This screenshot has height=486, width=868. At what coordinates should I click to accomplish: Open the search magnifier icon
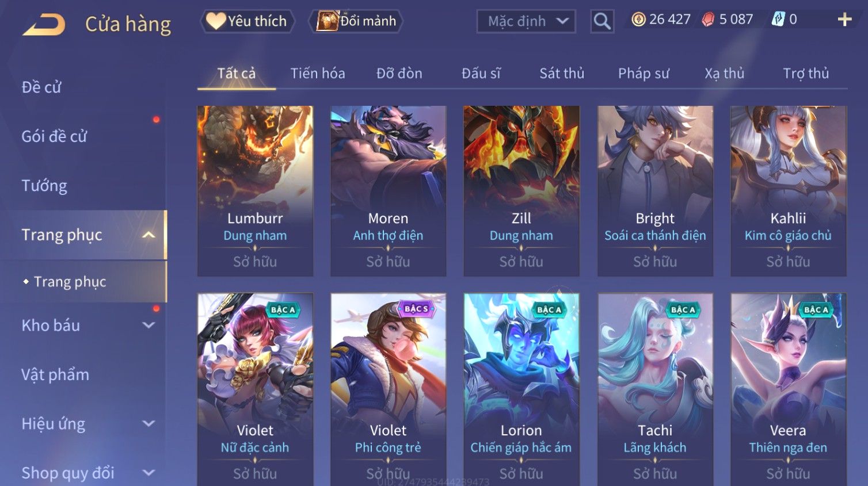tap(602, 21)
